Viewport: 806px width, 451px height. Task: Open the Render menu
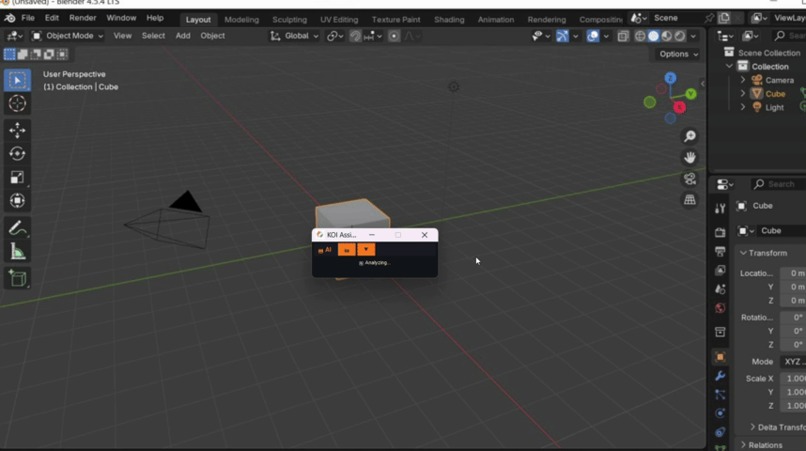tap(83, 18)
